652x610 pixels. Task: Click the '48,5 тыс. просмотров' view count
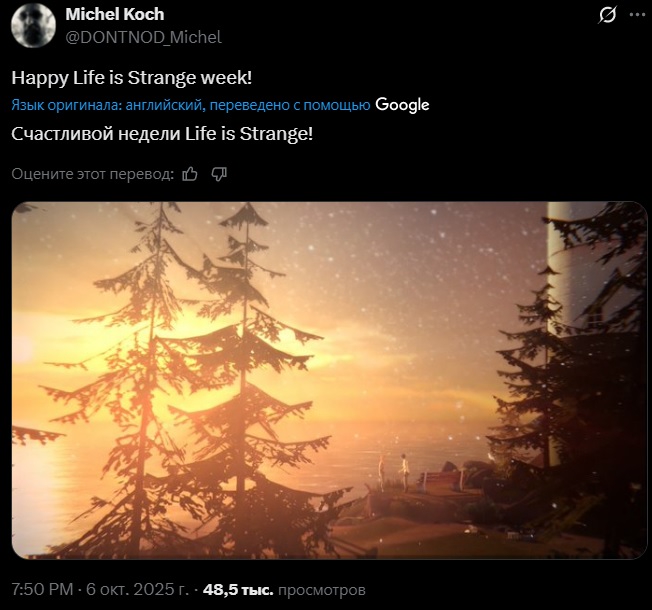click(x=284, y=589)
